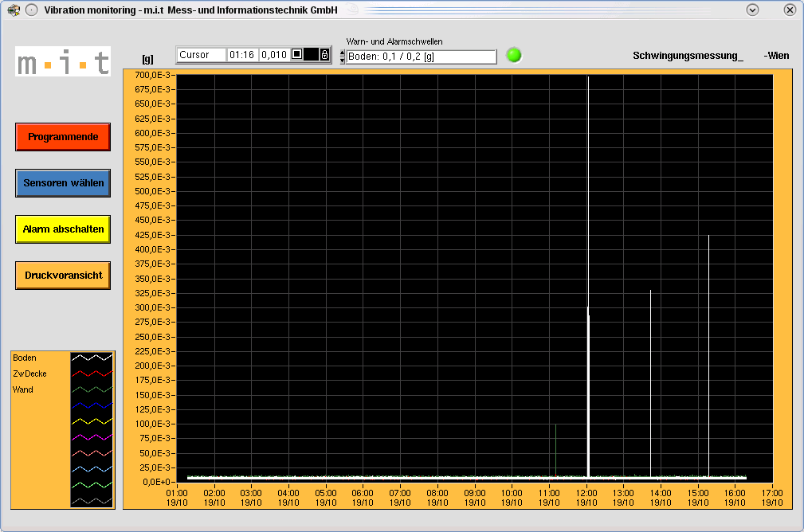Decrement the Warn- und Alarmschwellen selector
The width and height of the screenshot is (804, 532).
[x=343, y=61]
